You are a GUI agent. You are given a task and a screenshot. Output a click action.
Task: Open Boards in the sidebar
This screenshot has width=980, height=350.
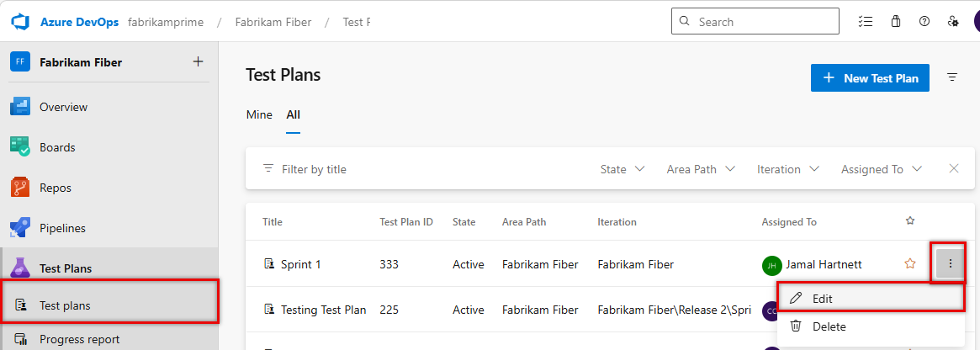coord(56,147)
